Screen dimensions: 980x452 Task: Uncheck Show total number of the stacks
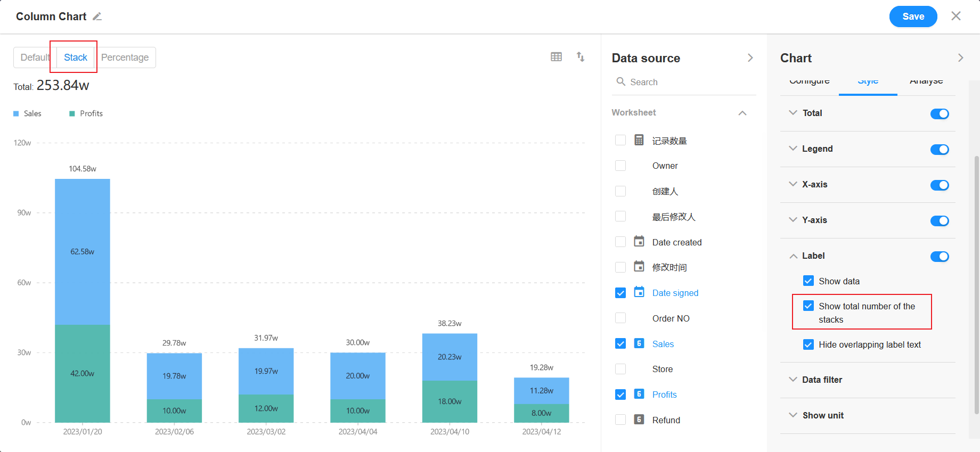pyautogui.click(x=808, y=306)
